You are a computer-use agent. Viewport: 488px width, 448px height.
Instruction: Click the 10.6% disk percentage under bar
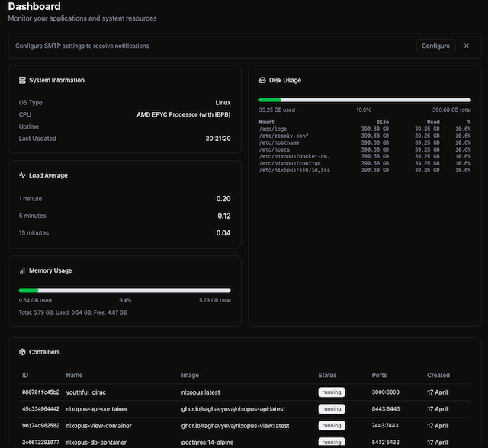coord(363,110)
